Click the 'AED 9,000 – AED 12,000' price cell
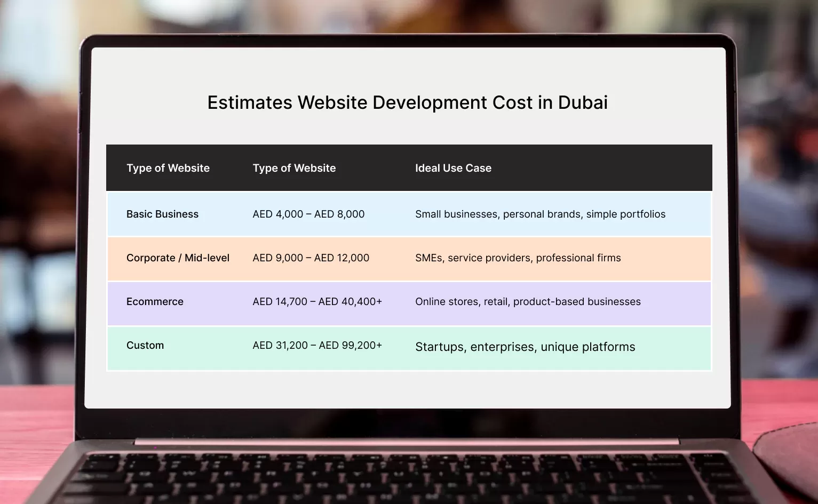The width and height of the screenshot is (818, 504). click(x=311, y=258)
